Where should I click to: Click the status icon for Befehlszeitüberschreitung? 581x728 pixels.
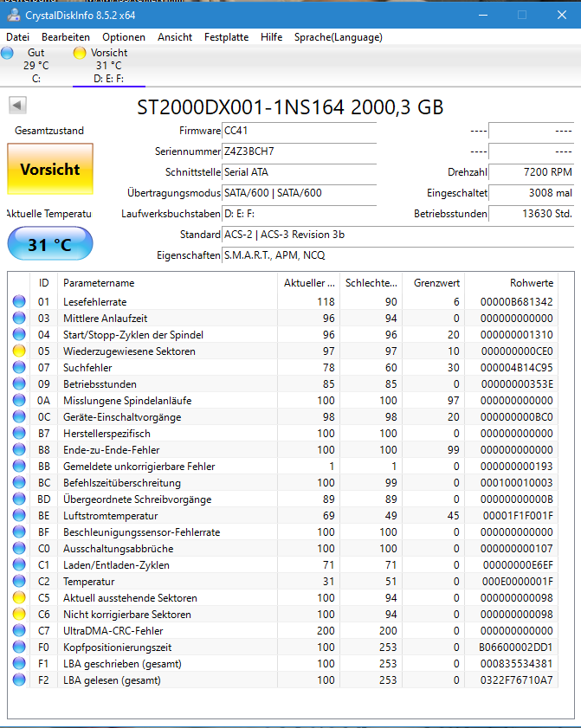[x=19, y=482]
